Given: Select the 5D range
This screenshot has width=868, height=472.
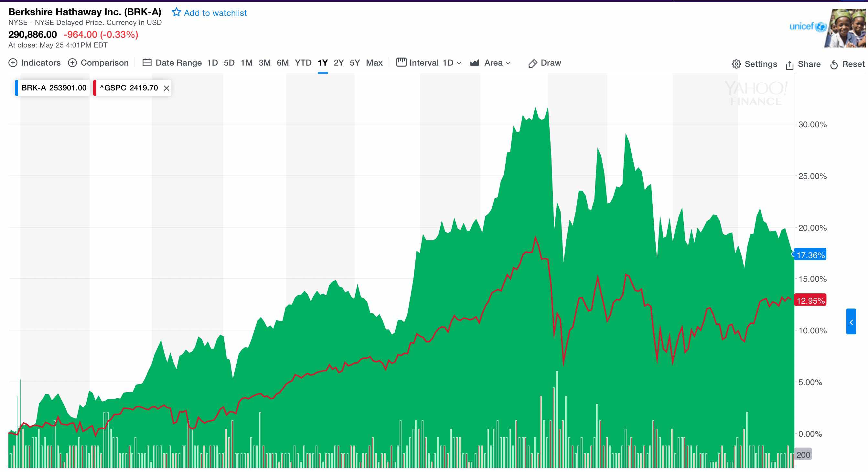Looking at the screenshot, I should (229, 63).
